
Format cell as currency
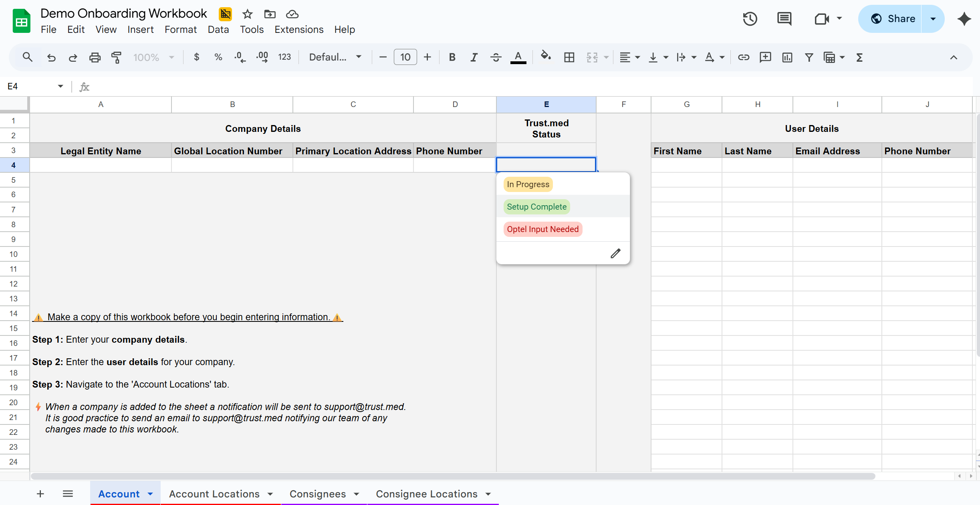click(x=196, y=57)
